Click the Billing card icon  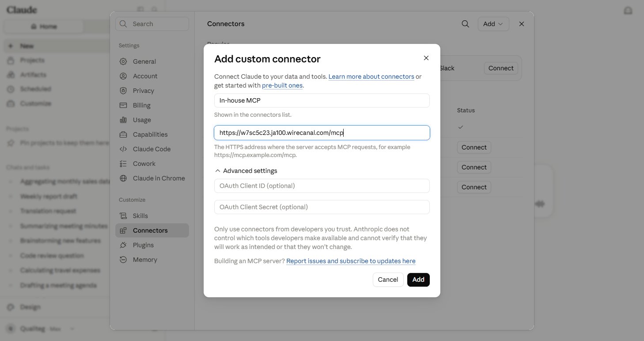(124, 105)
